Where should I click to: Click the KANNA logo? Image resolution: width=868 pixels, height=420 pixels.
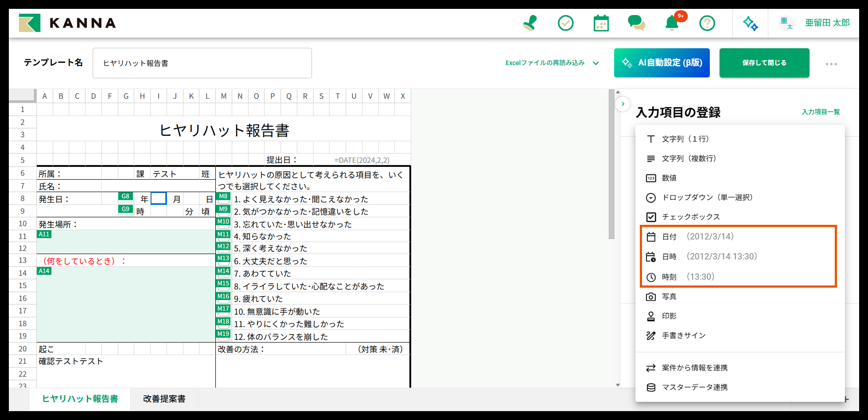[x=68, y=23]
